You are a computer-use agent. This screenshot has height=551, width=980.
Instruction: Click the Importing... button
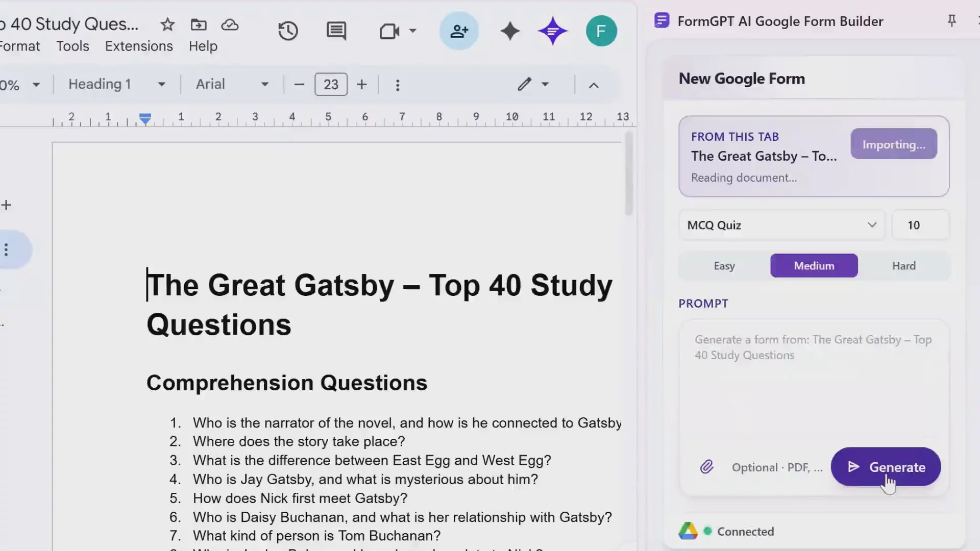coord(894,144)
